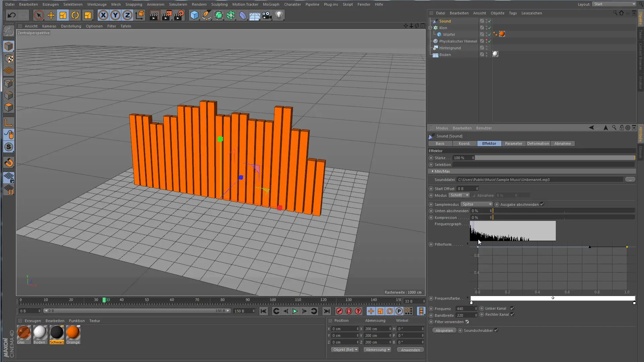Click the Camera object icon
Screen dimensions: 644x362
tap(267, 15)
